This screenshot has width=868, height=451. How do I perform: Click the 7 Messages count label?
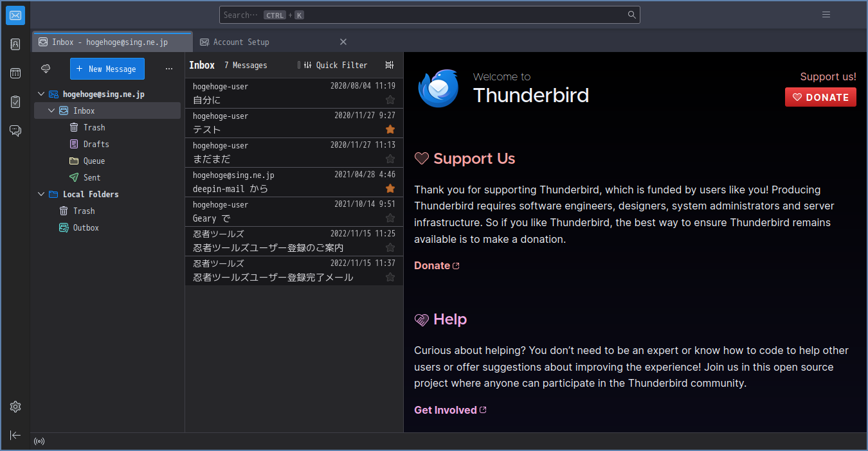click(x=246, y=65)
